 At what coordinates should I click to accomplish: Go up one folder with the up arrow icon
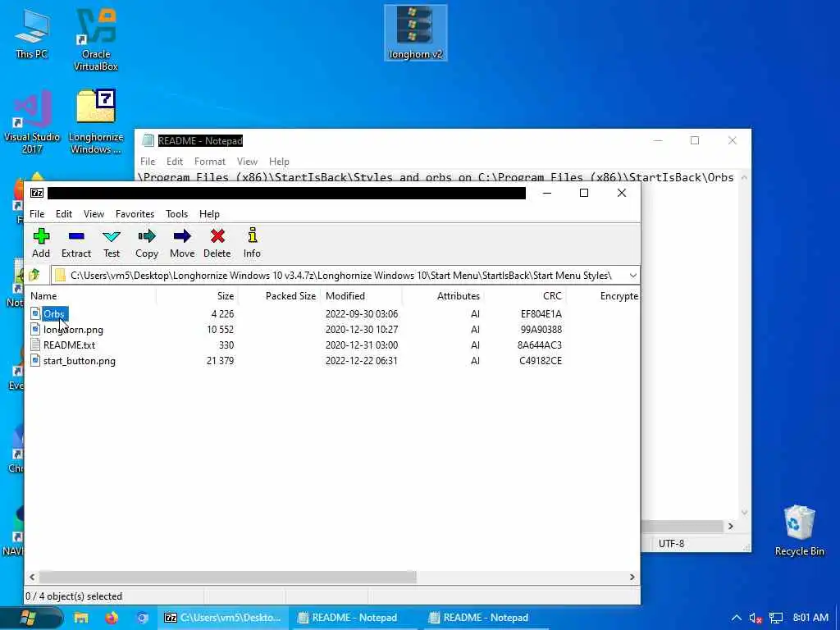[x=34, y=276]
